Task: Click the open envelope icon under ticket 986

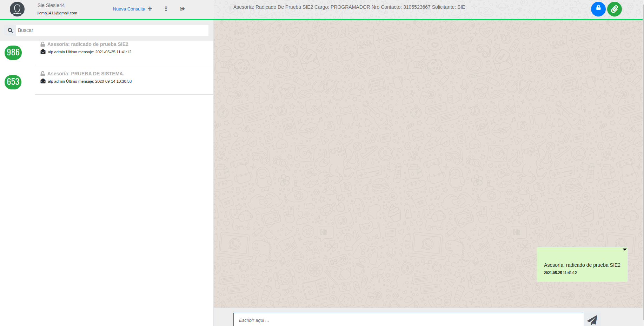Action: (x=43, y=52)
